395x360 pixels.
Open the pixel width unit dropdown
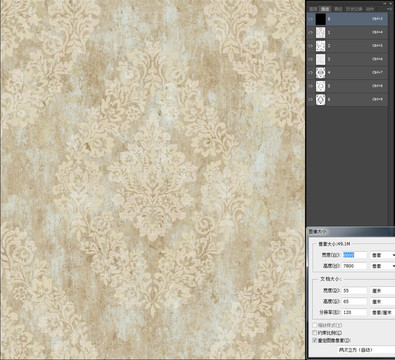(x=382, y=255)
